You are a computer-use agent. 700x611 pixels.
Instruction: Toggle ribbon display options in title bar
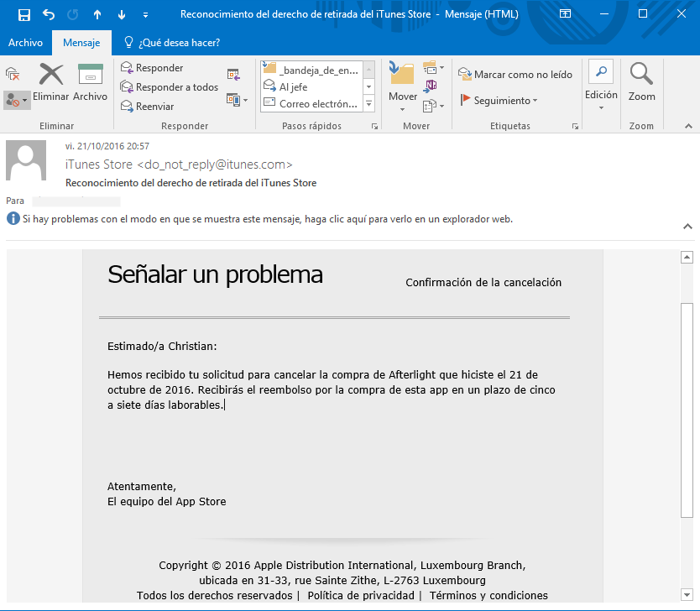(x=565, y=13)
